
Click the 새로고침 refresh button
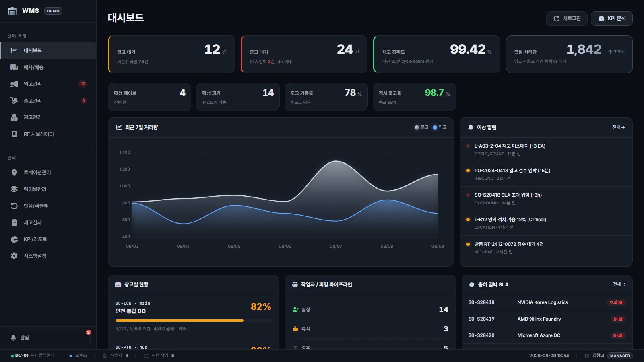coord(567,19)
